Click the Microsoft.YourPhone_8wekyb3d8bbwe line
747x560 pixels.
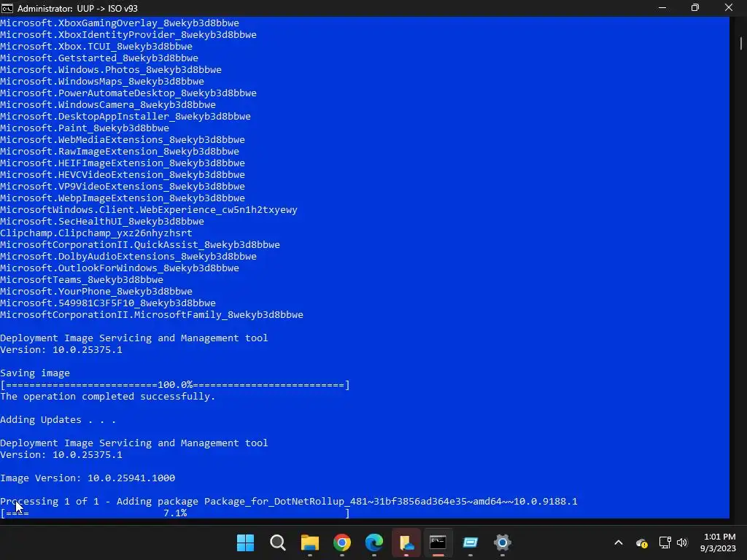(x=96, y=291)
